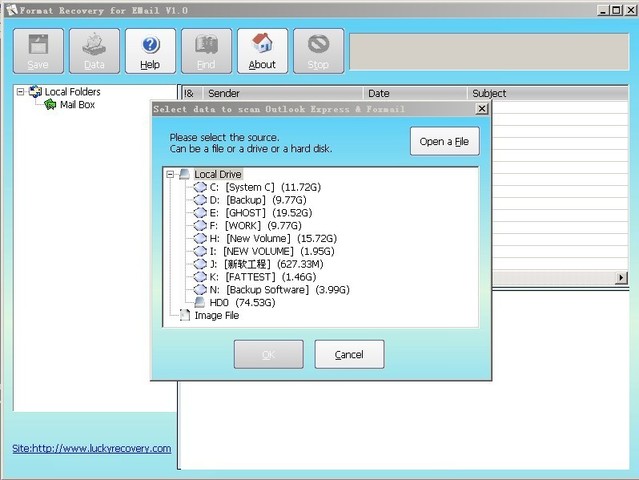Screen dimensions: 639x480
Task: Click the horizontal scrollbar right arrow
Action: pos(621,277)
